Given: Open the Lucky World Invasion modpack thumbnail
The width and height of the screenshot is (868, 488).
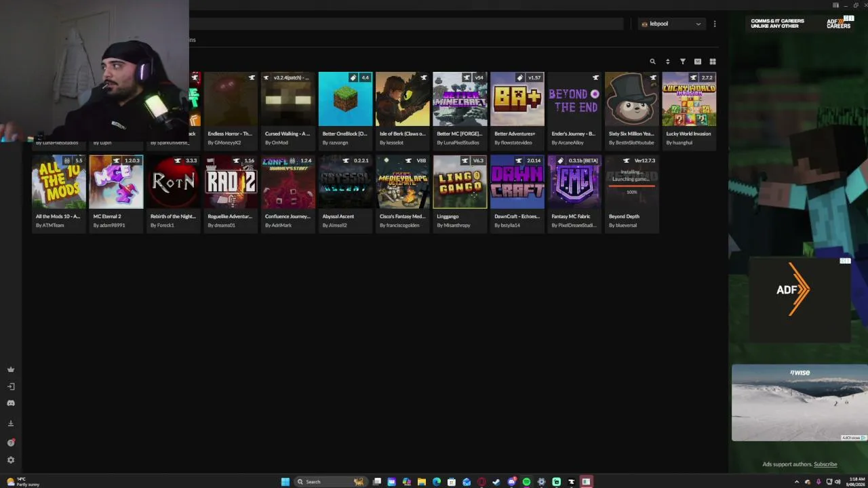Looking at the screenshot, I should click(689, 99).
